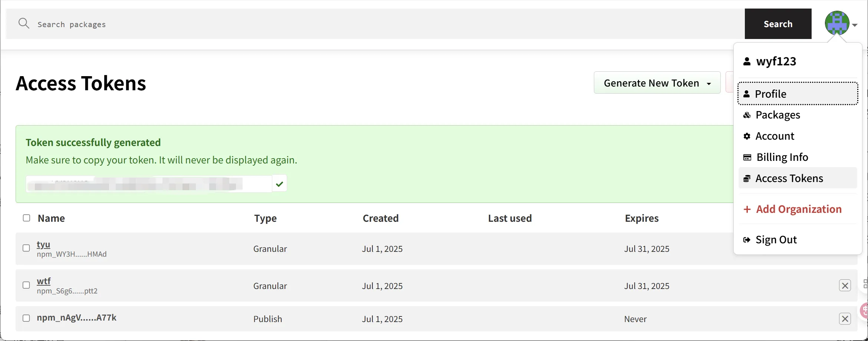The height and width of the screenshot is (341, 868).
Task: Click the magnifying glass search icon
Action: [24, 23]
